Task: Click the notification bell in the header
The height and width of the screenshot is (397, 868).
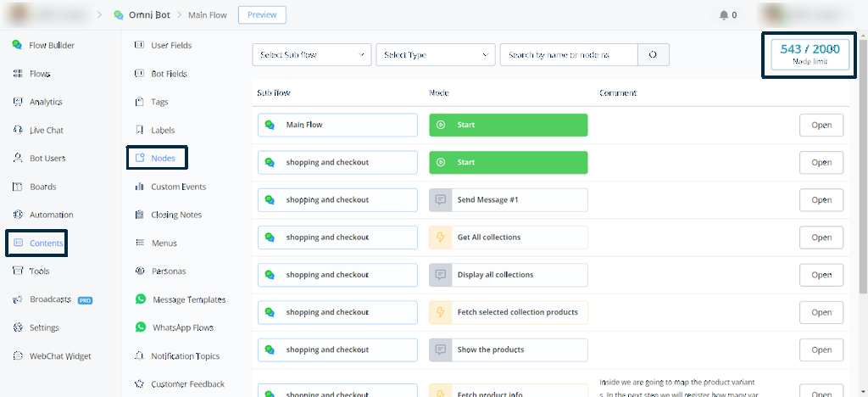Action: pos(724,15)
